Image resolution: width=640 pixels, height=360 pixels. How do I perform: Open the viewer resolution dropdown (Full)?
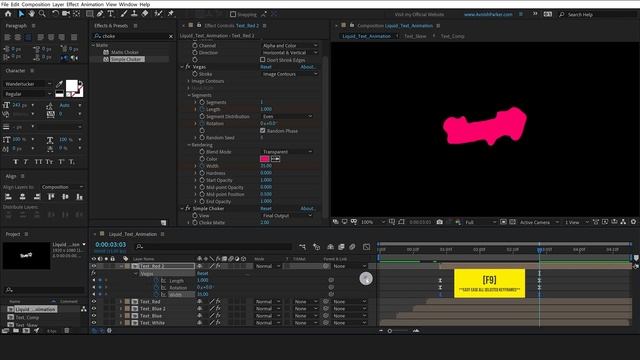click(480, 222)
